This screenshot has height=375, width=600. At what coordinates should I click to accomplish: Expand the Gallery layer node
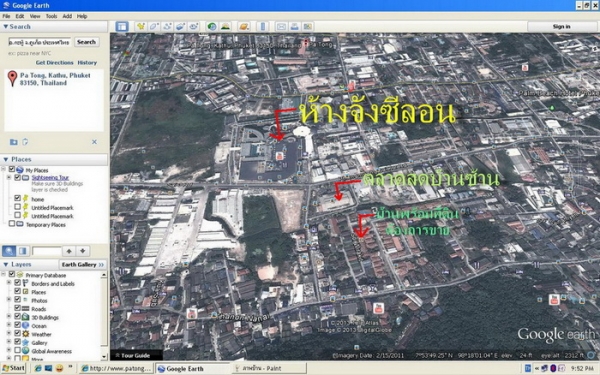(9, 342)
